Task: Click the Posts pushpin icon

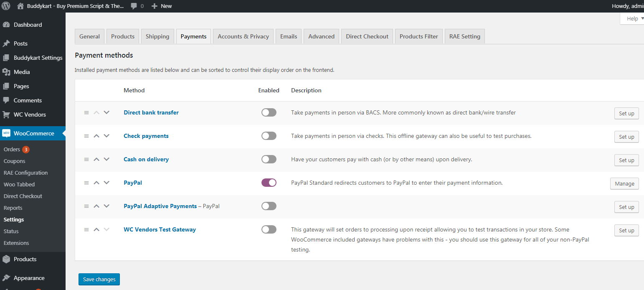Action: click(6, 43)
